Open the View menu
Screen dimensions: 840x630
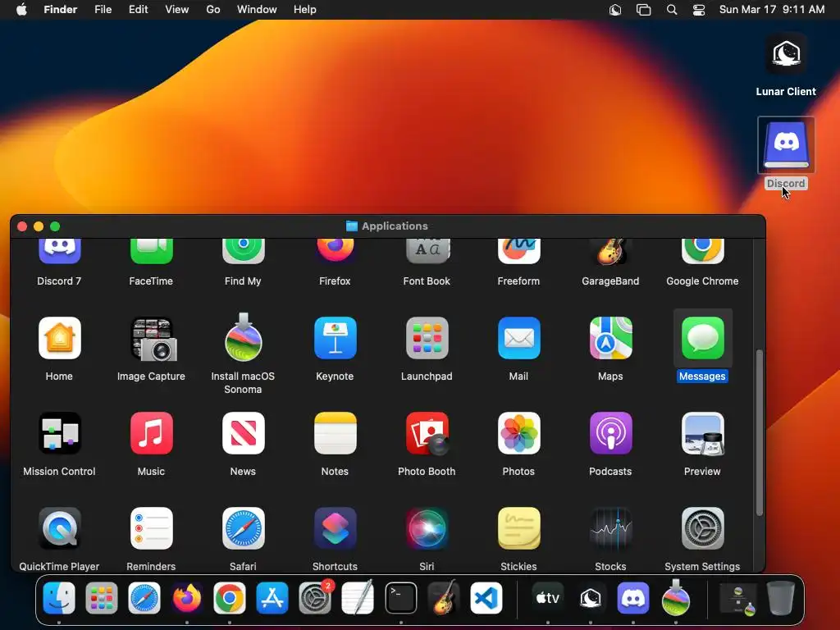tap(177, 10)
